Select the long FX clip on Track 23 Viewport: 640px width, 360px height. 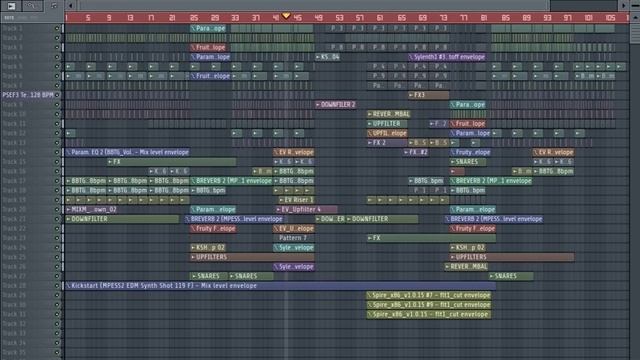[x=431, y=238]
